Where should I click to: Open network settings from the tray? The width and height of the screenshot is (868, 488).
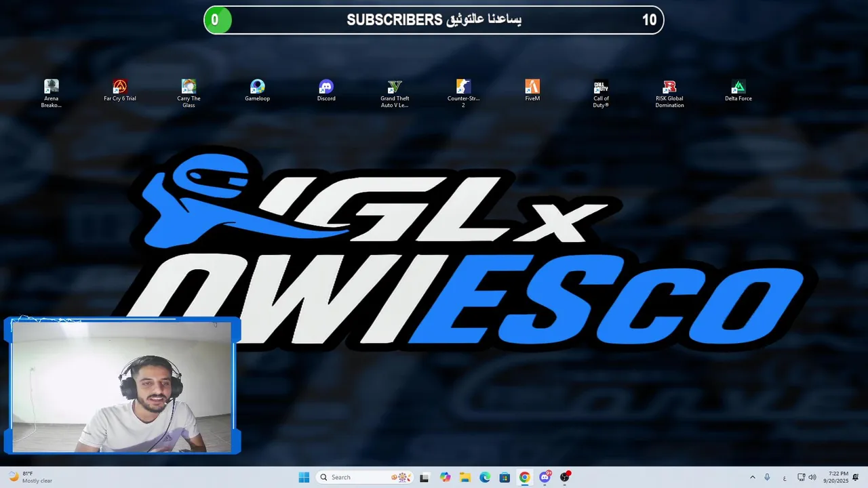tap(801, 477)
